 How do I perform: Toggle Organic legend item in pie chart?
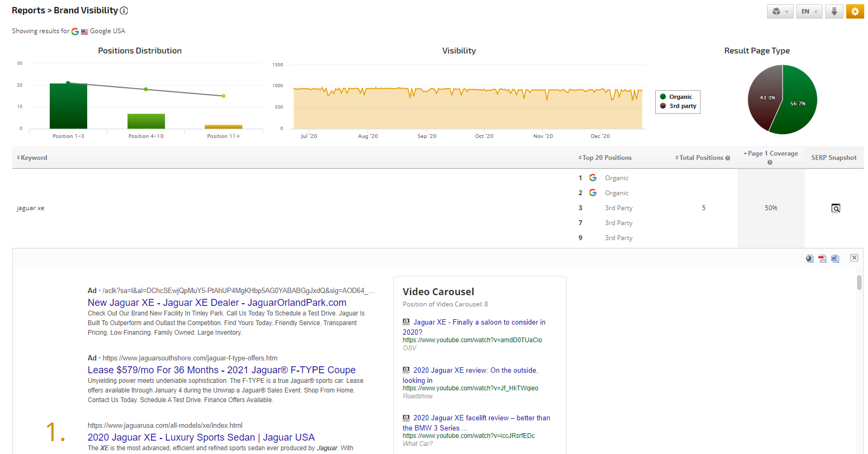tap(680, 97)
